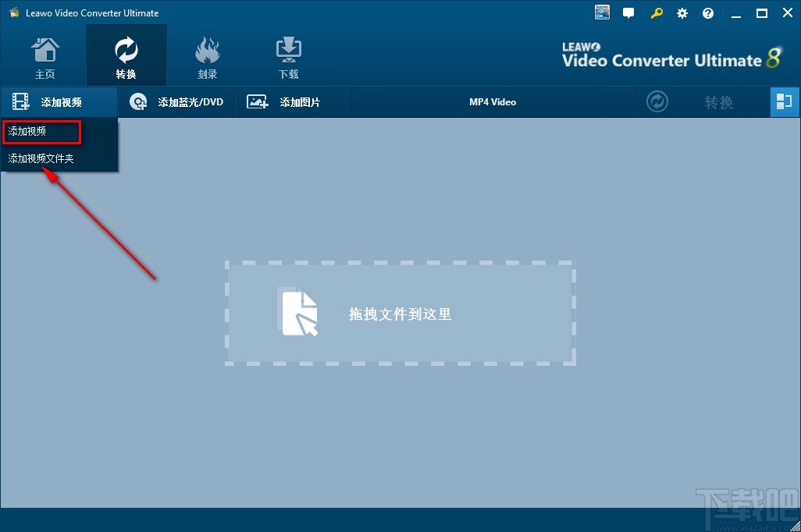The height and width of the screenshot is (532, 801).
Task: Click the circular arrow icon beside the convert button
Action: (x=657, y=101)
